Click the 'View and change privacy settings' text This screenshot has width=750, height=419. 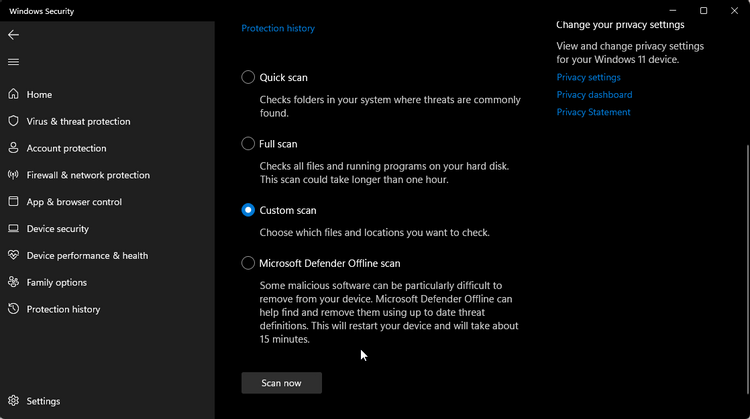point(630,53)
